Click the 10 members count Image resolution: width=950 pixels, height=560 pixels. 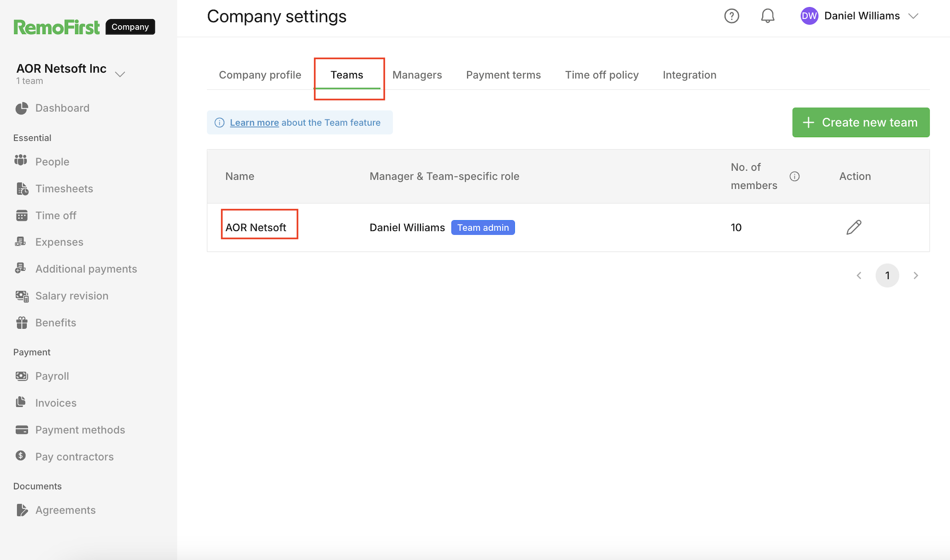(x=736, y=227)
